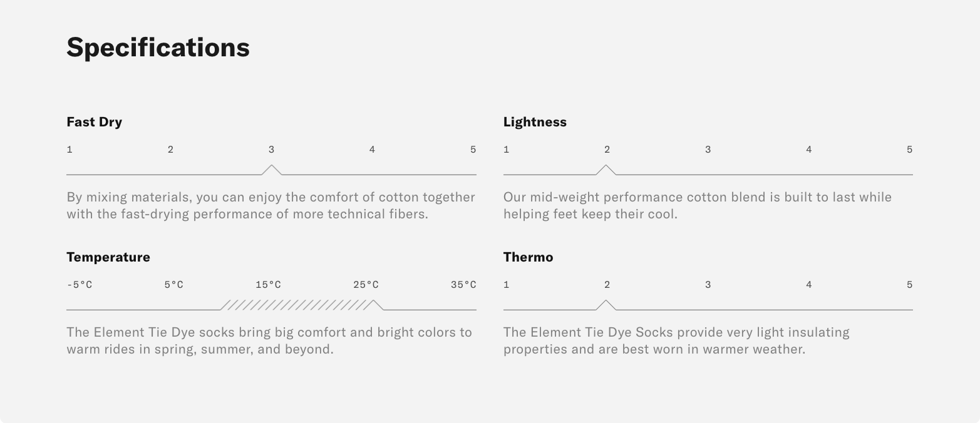Click number 4 on the Lightness scale
Screen dimensions: 980x423
808,150
